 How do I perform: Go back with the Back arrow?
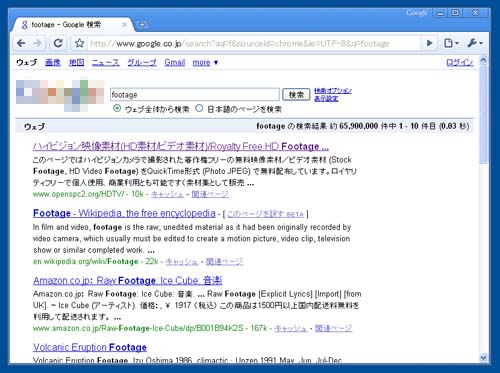[x=21, y=43]
